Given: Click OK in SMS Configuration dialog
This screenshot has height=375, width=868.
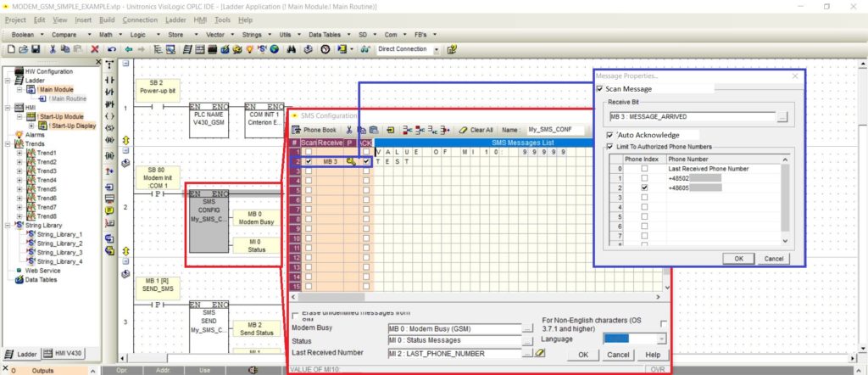Looking at the screenshot, I should pos(583,355).
